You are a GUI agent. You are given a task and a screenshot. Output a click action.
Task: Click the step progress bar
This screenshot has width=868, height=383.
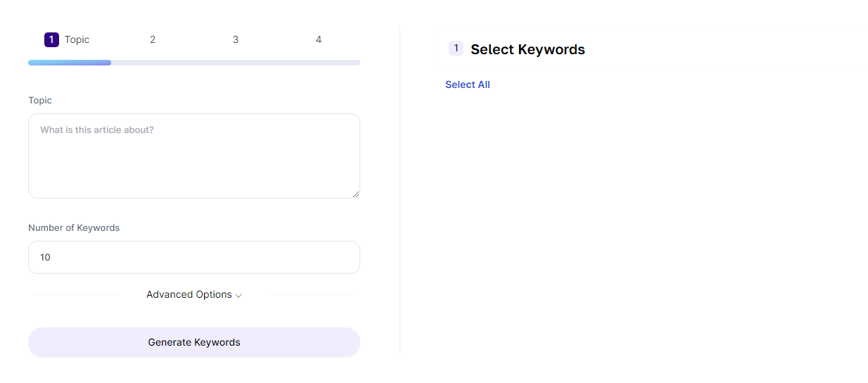[x=194, y=63]
